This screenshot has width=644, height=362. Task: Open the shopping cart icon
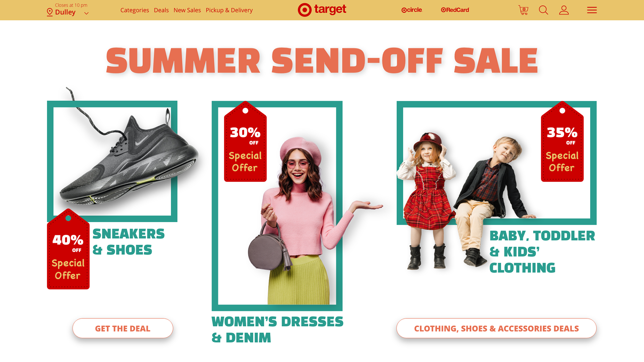(523, 10)
